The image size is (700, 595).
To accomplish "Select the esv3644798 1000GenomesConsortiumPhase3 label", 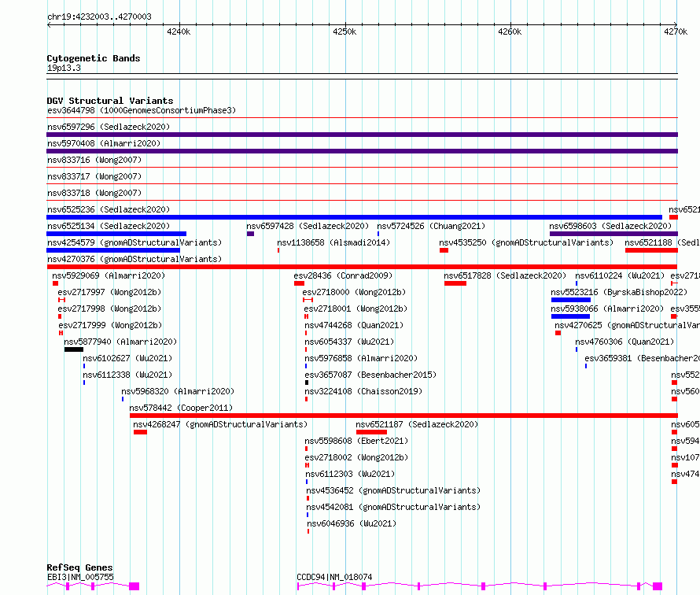I will coord(142,110).
